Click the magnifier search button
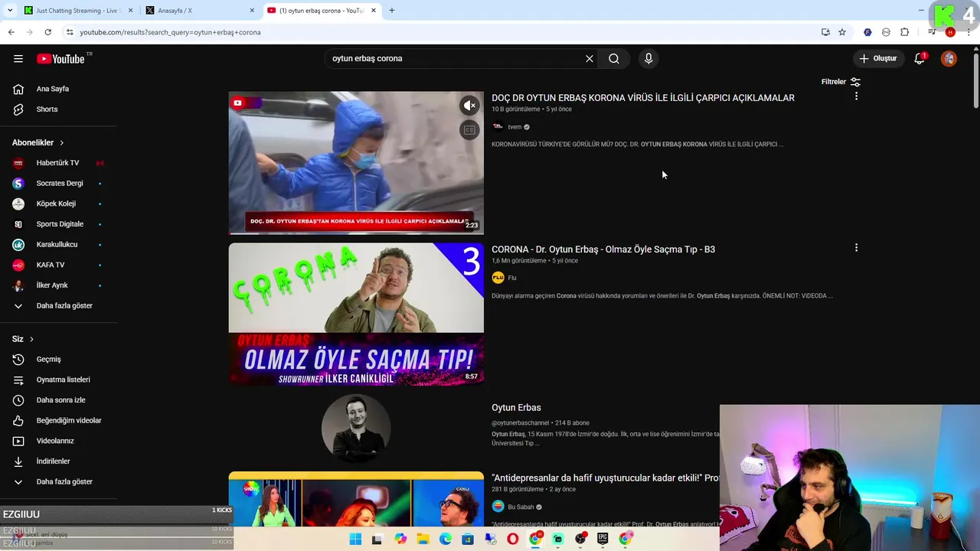This screenshot has width=980, height=551. [614, 59]
